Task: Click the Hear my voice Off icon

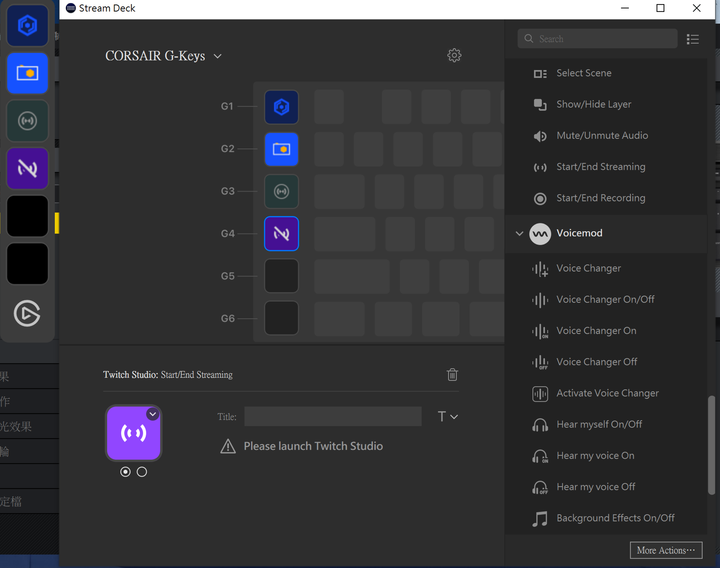Action: (x=540, y=487)
